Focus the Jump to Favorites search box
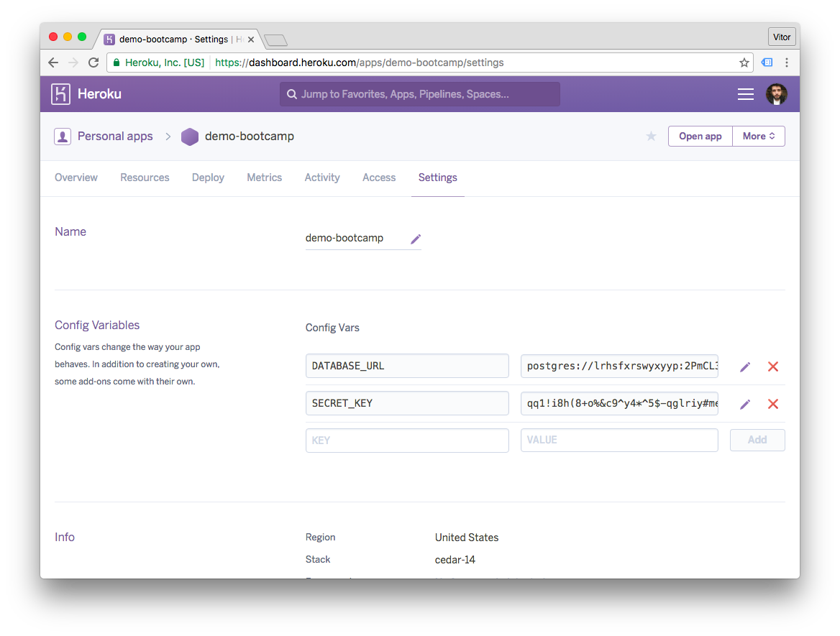 [419, 94]
